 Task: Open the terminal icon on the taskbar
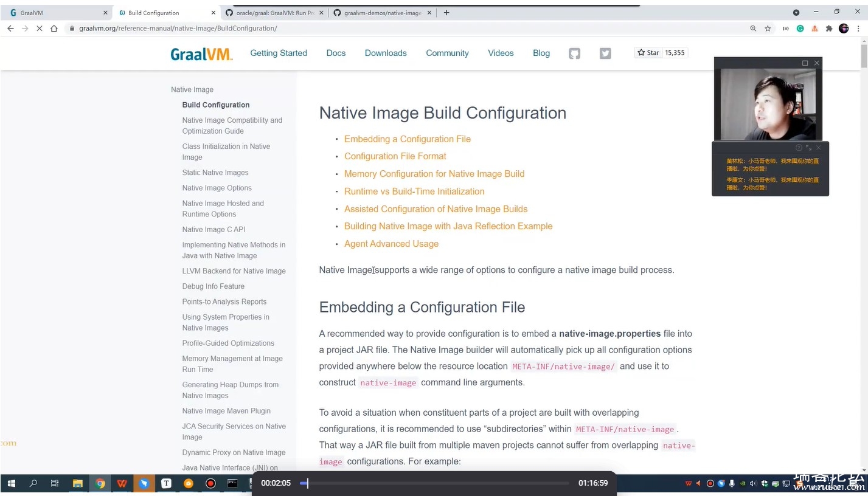point(232,484)
